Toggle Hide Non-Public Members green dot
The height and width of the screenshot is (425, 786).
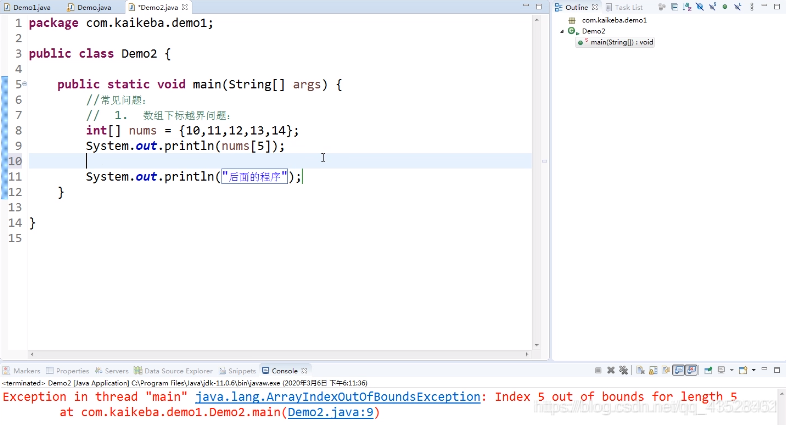[x=725, y=7]
